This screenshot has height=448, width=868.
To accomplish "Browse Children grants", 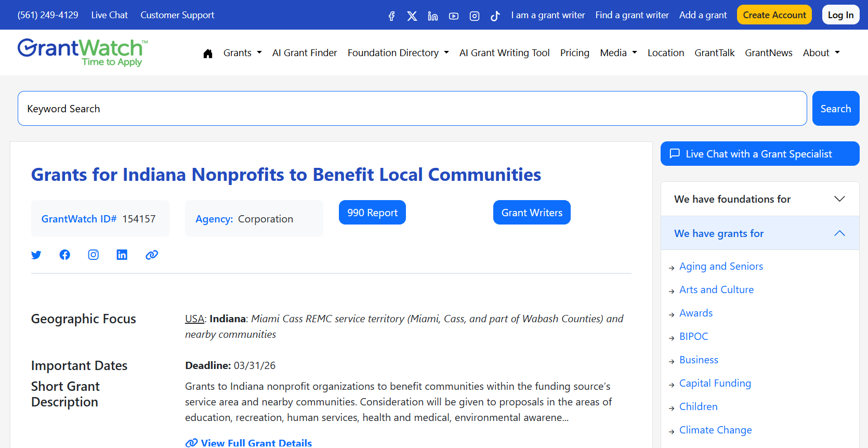I will pos(698,406).
